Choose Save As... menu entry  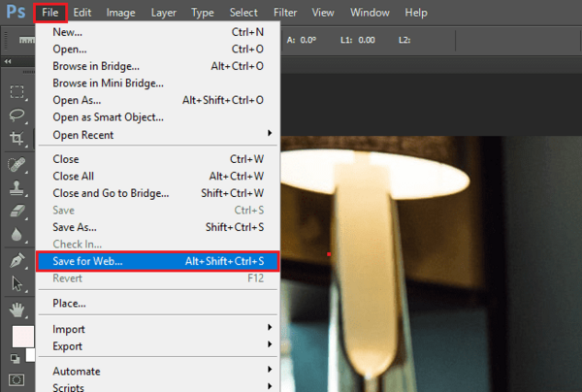click(x=158, y=227)
